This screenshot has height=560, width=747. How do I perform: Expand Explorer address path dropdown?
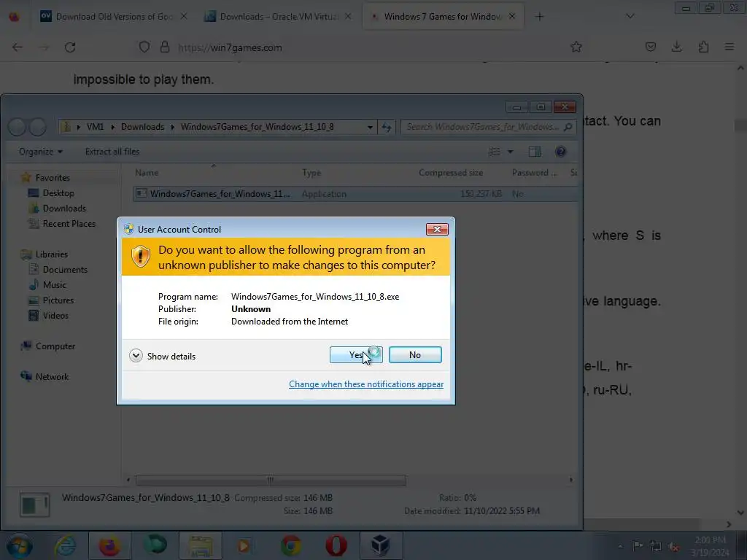(370, 127)
